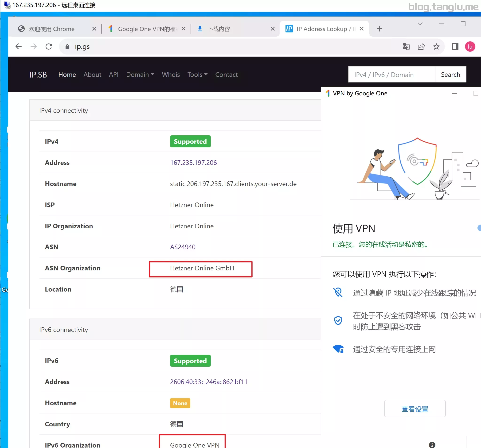Click the None hostname badge

coord(180,403)
